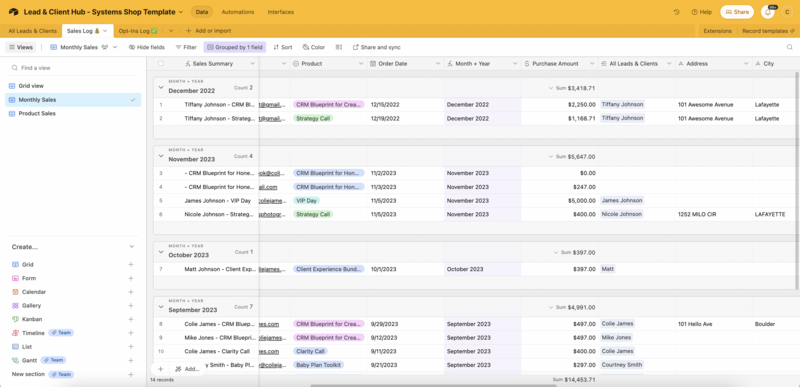The image size is (800, 387).
Task: Open the Opt-Ins Log table tab
Action: coord(138,31)
